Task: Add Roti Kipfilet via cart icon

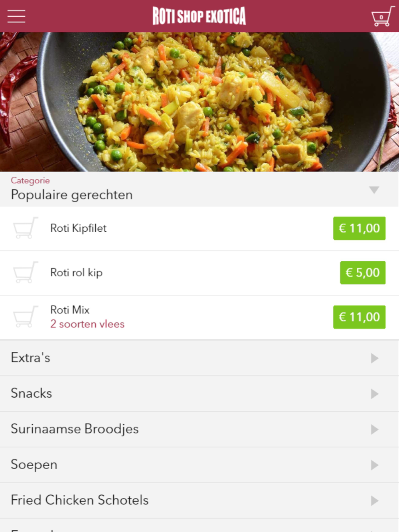Action: (x=26, y=228)
